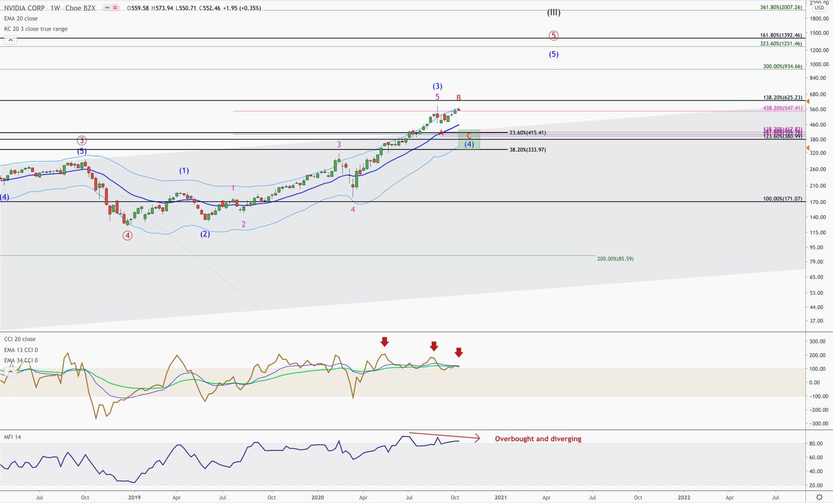The image size is (833, 504).
Task: Click the pink delayed-data approx icon
Action: pyautogui.click(x=115, y=8)
